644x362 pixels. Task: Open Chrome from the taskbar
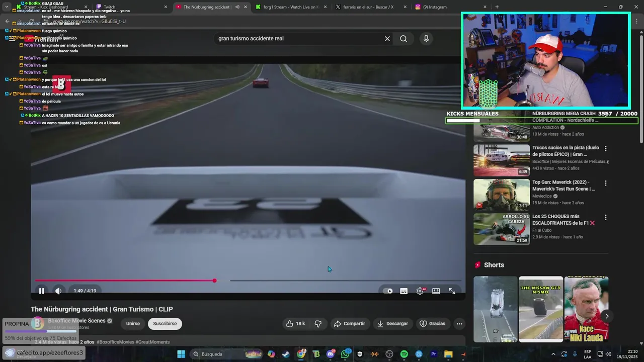(x=301, y=354)
